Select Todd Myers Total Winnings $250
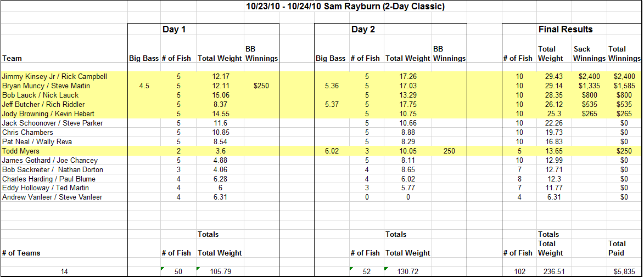 624,151
